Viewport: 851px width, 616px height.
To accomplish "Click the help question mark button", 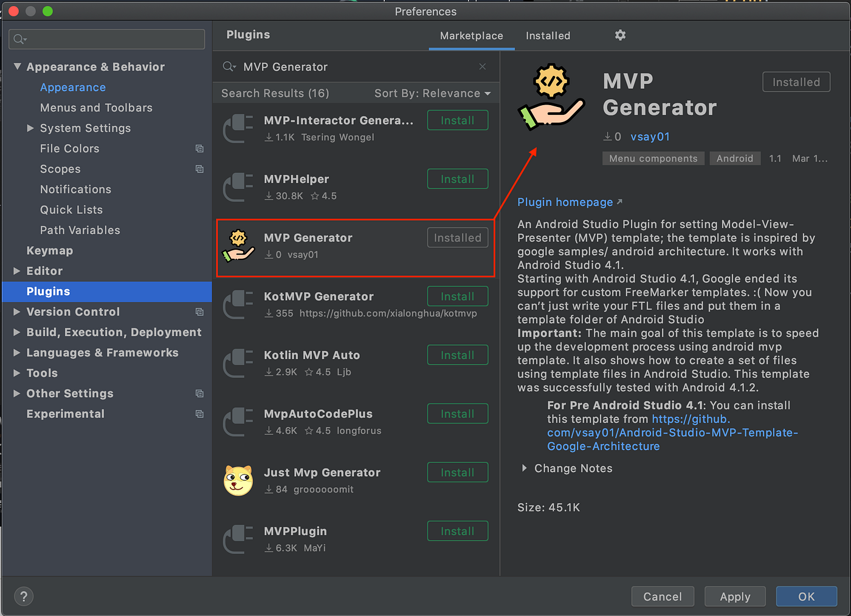I will 24,597.
